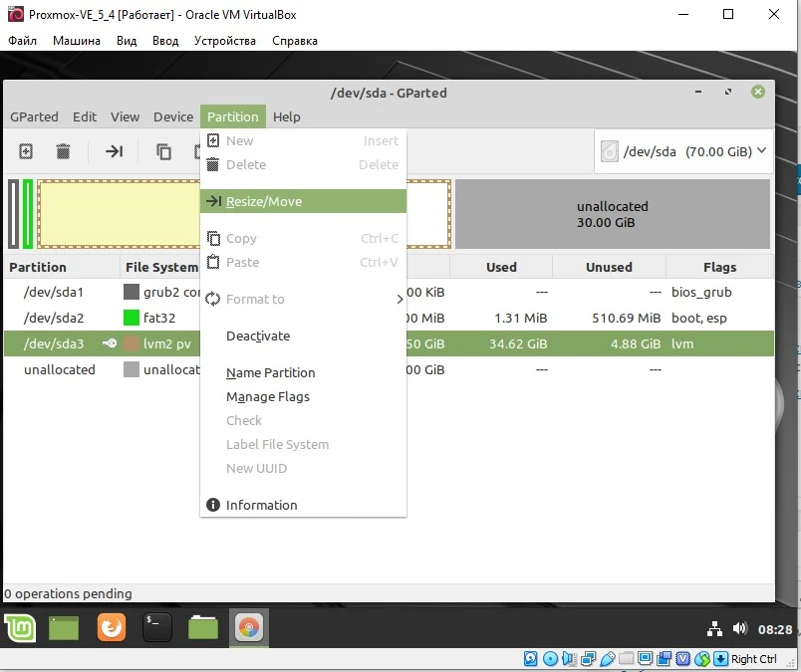Open the Device menu
The image size is (801, 672).
pyautogui.click(x=173, y=116)
